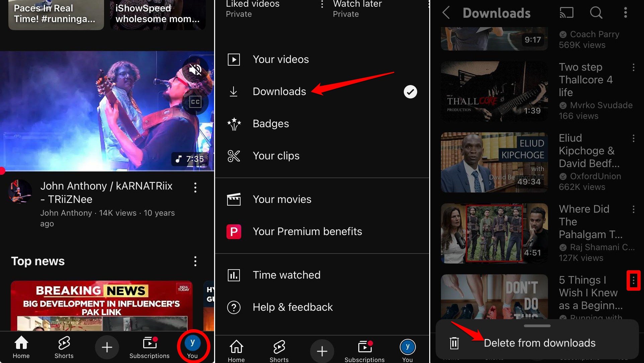Open the Downloads header overflow menu
The height and width of the screenshot is (363, 644).
click(x=625, y=13)
